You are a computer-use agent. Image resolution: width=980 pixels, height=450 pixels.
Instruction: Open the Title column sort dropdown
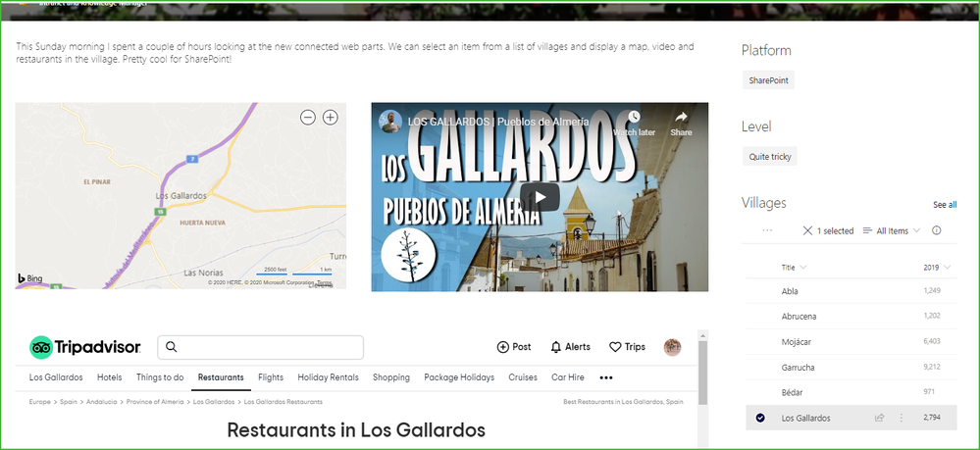(x=794, y=267)
